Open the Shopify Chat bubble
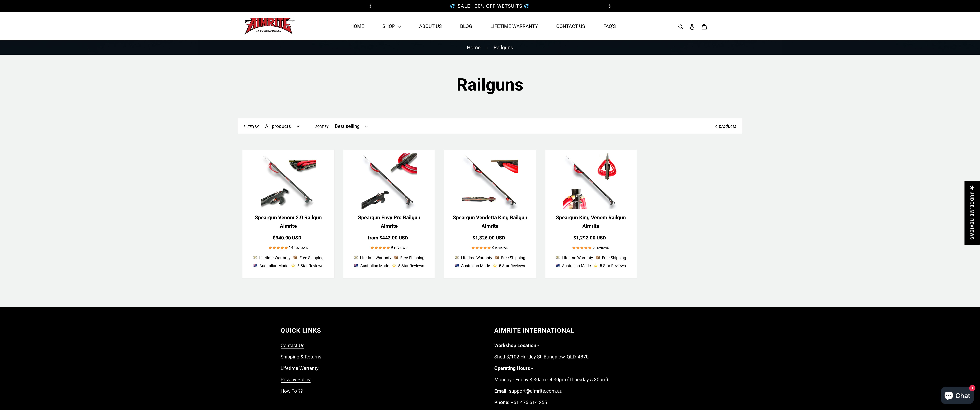The height and width of the screenshot is (410, 980). 957,395
